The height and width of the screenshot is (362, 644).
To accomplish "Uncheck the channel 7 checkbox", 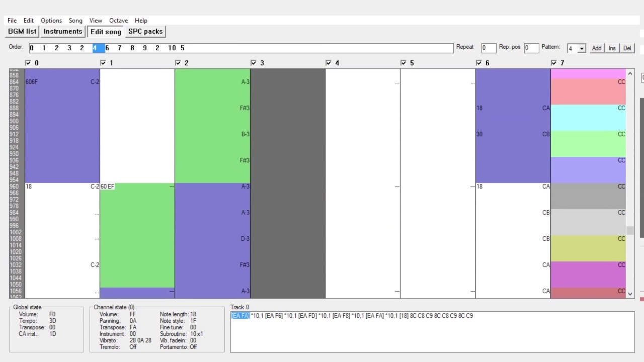I will pos(554,63).
